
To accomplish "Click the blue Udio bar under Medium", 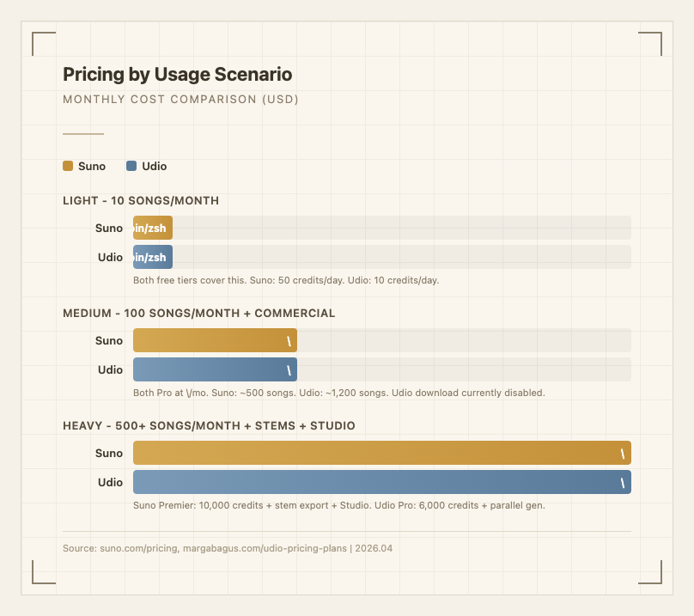I will pyautogui.click(x=215, y=369).
